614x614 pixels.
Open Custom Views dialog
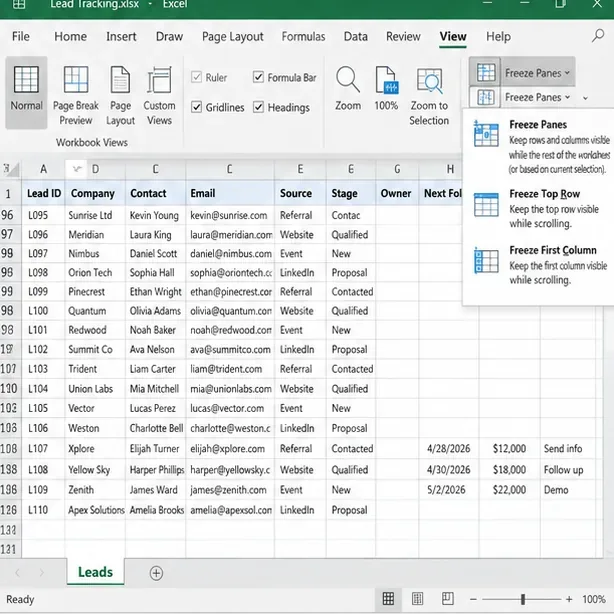point(159,96)
